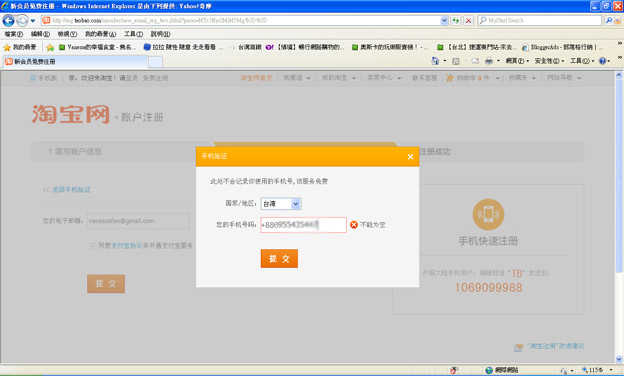This screenshot has height=376, width=624.
Task: Open the 網頁(P) command bar menu
Action: coord(517,61)
